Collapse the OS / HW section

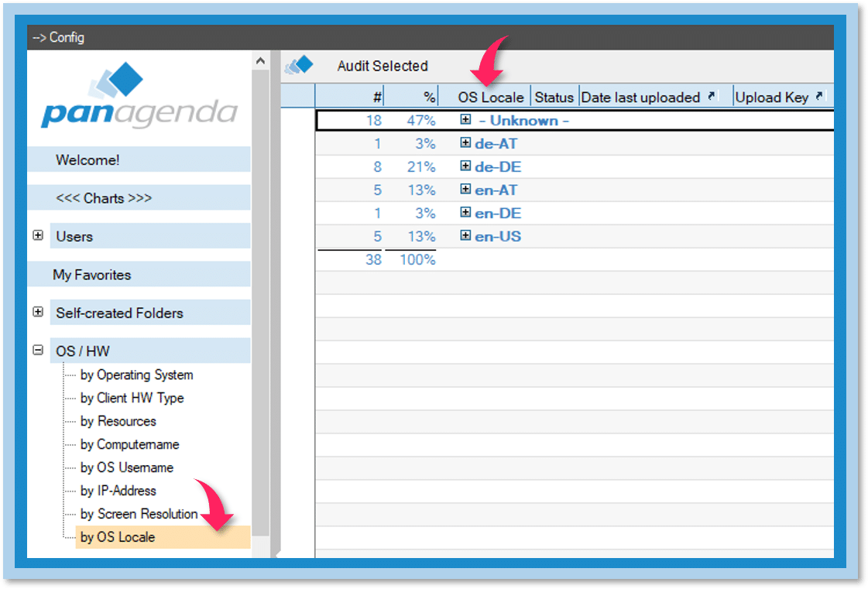38,351
